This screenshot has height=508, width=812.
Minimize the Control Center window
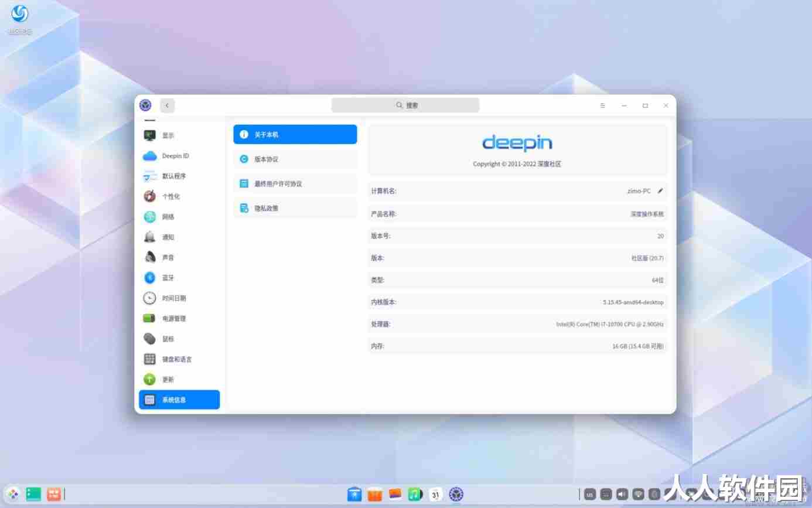point(624,105)
